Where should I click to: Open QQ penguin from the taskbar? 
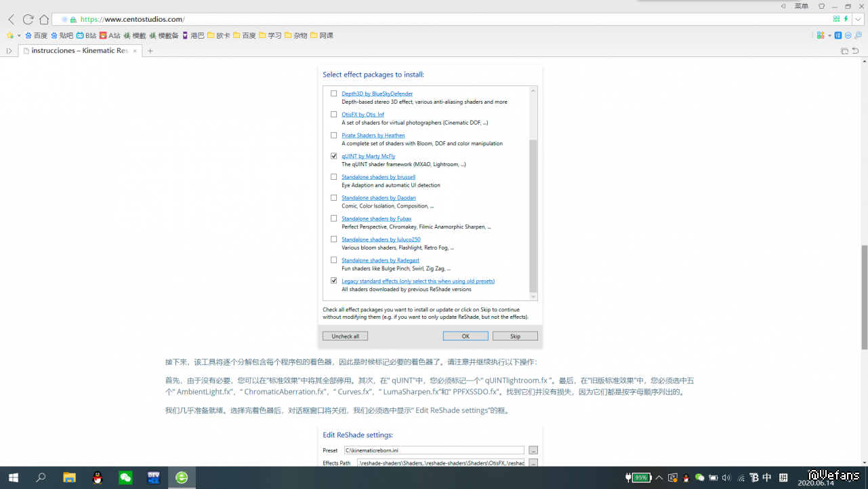pyautogui.click(x=98, y=477)
